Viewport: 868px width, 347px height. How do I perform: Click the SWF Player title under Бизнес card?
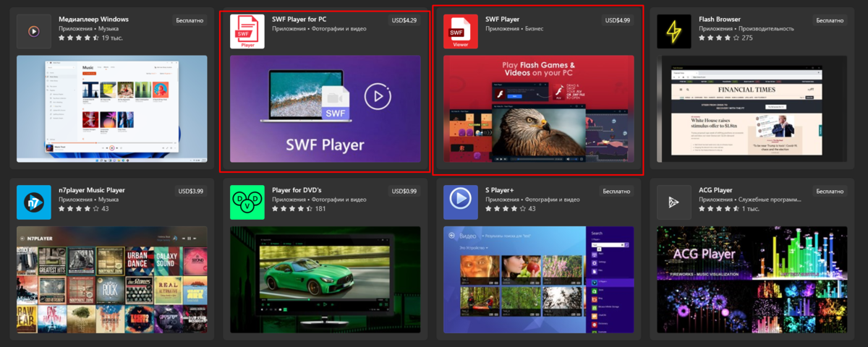tap(503, 19)
